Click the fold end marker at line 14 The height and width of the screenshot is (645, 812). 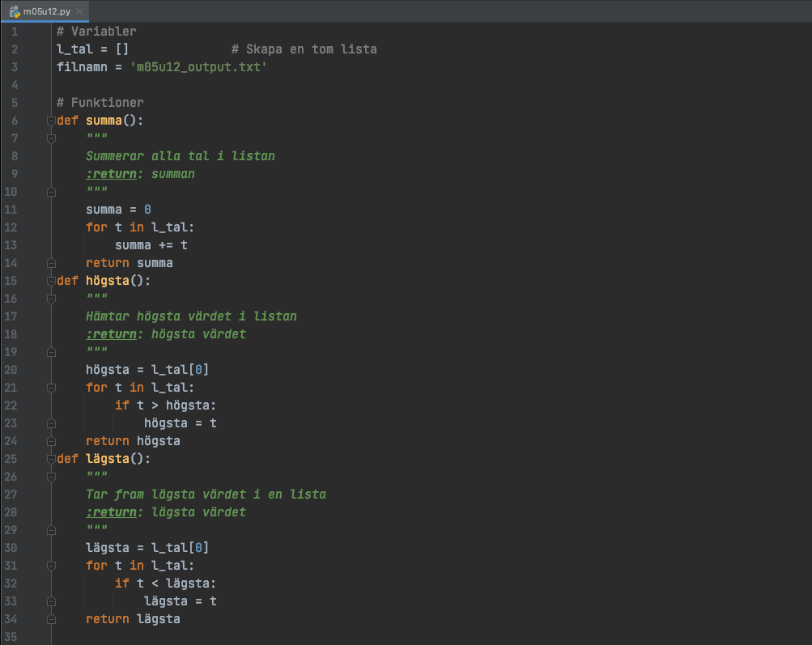pyautogui.click(x=51, y=263)
